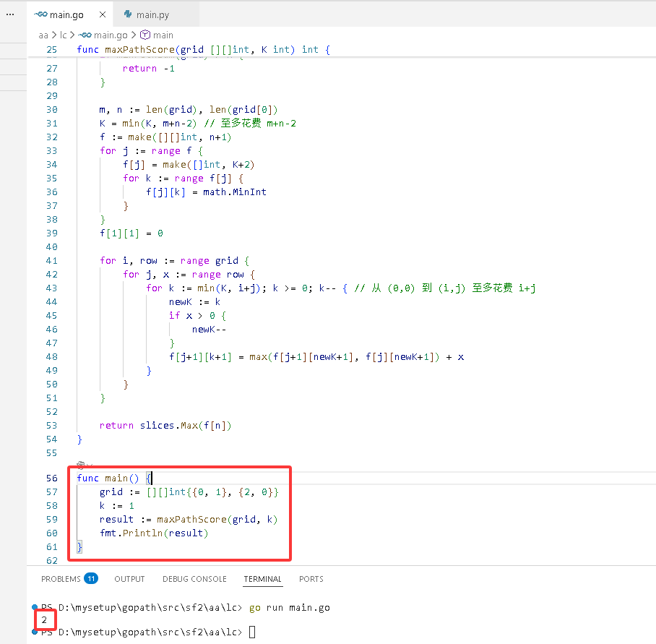Click the Go file icon on main.go tab

(x=40, y=14)
